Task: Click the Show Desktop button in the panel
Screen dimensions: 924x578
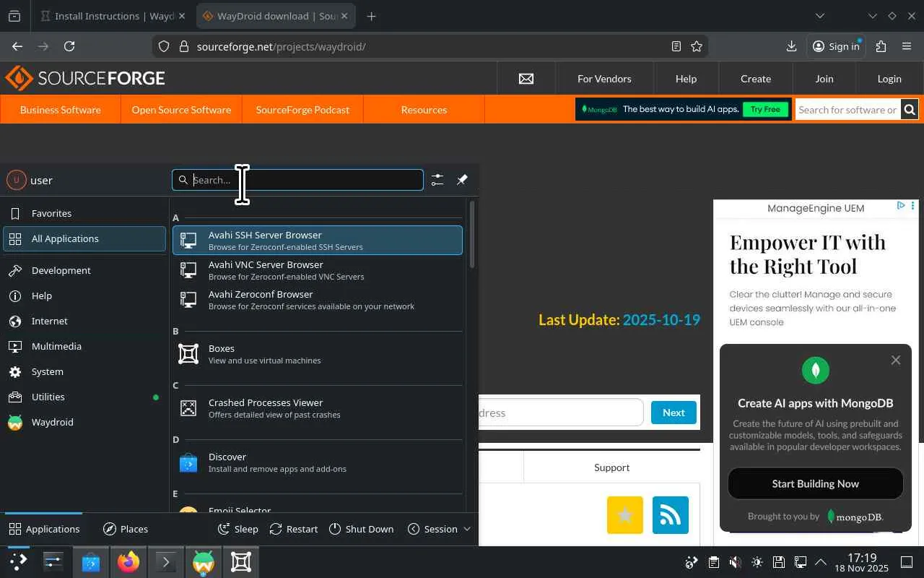Action: click(x=907, y=562)
